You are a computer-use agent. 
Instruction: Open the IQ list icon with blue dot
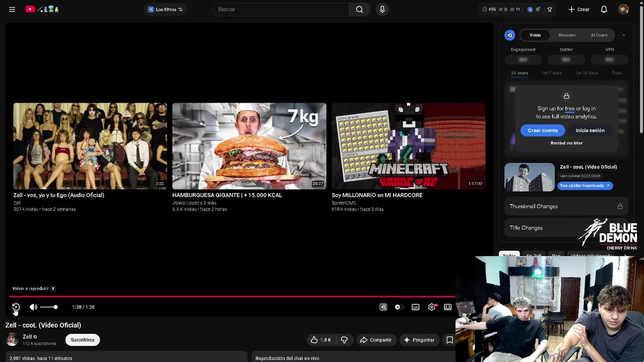point(538,9)
